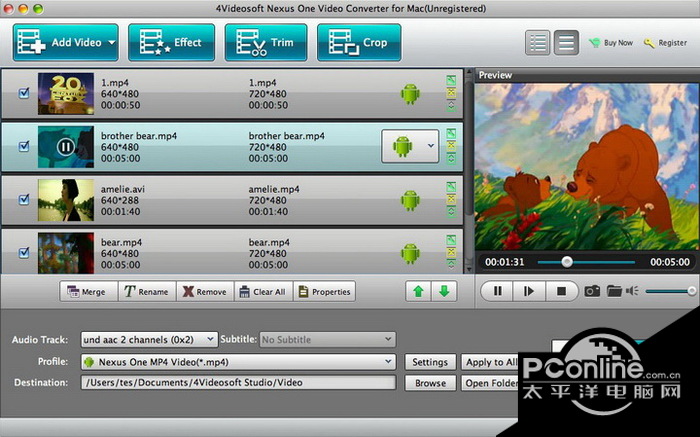
Task: Open the Profile dropdown
Action: 238,362
